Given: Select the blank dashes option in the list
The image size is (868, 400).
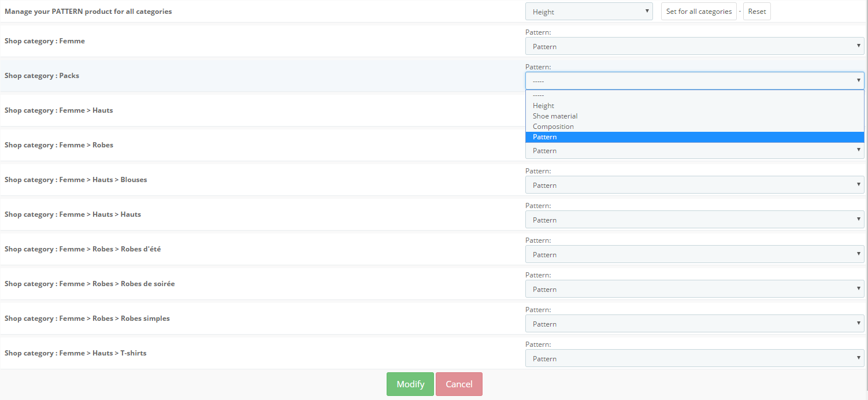Looking at the screenshot, I should click(695, 95).
